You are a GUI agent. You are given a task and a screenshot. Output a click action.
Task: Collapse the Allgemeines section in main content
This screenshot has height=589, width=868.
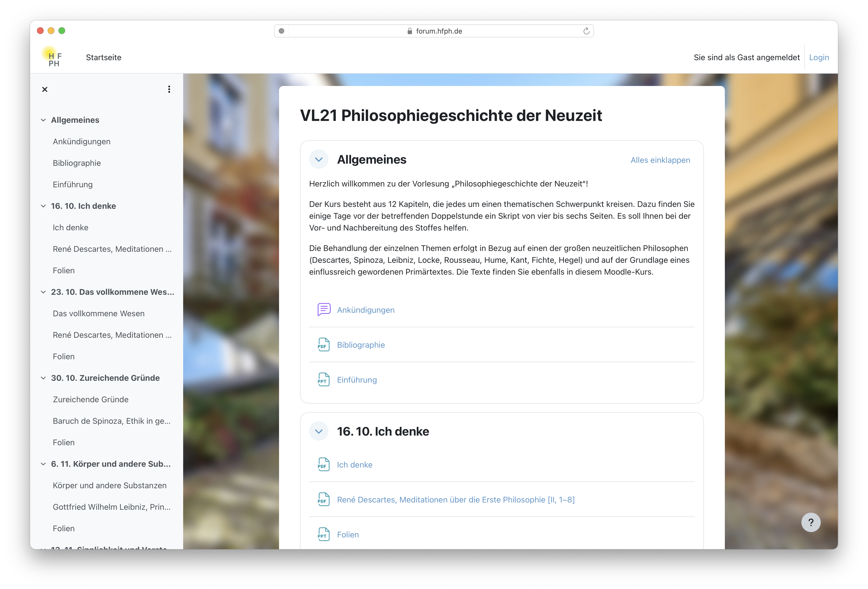tap(319, 160)
